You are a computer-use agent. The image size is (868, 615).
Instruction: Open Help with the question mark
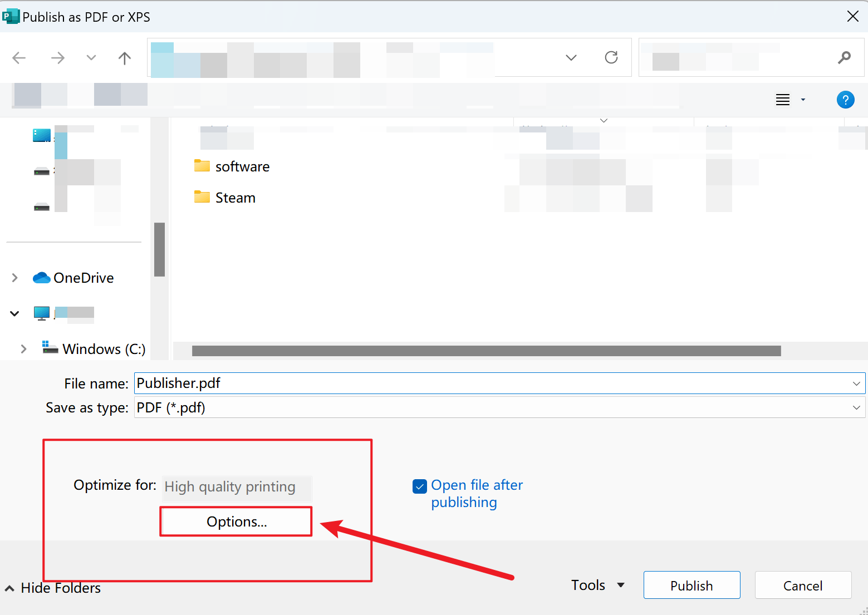[845, 100]
